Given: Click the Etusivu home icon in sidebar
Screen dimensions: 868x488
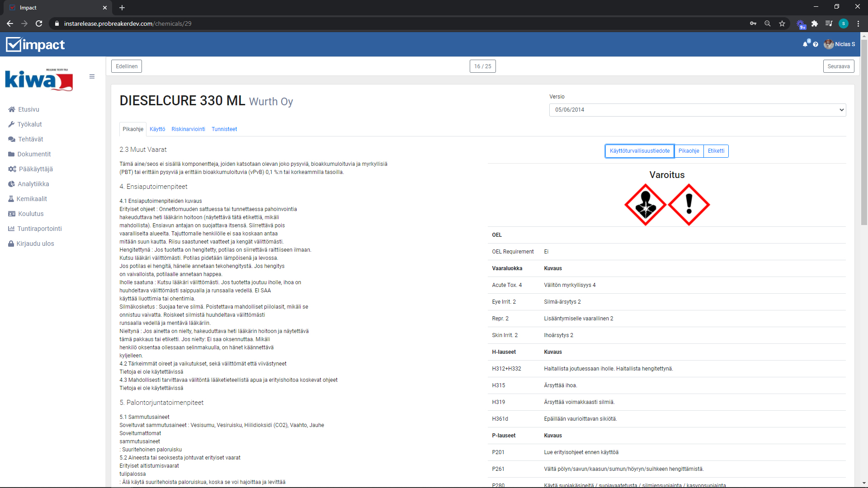Looking at the screenshot, I should click(12, 109).
